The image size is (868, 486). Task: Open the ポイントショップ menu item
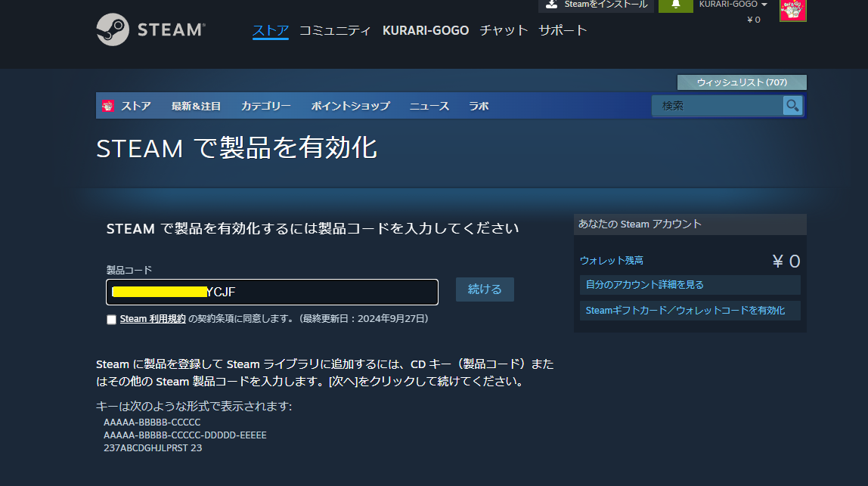[350, 106]
